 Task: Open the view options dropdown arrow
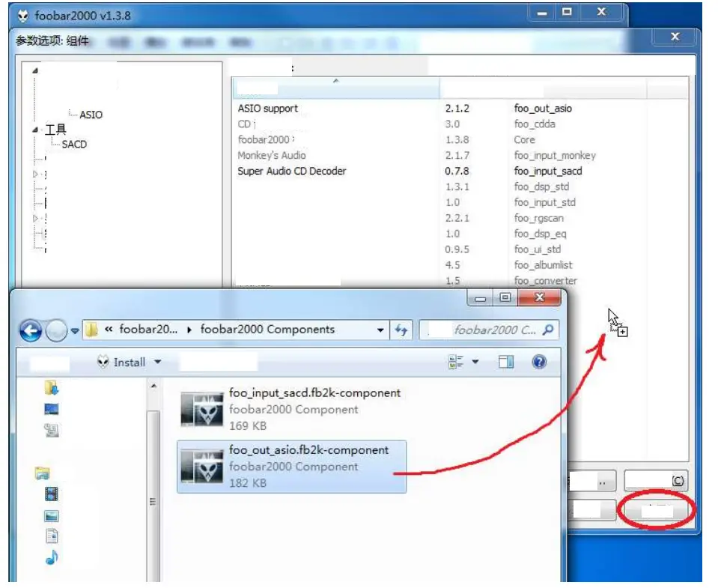tap(475, 362)
